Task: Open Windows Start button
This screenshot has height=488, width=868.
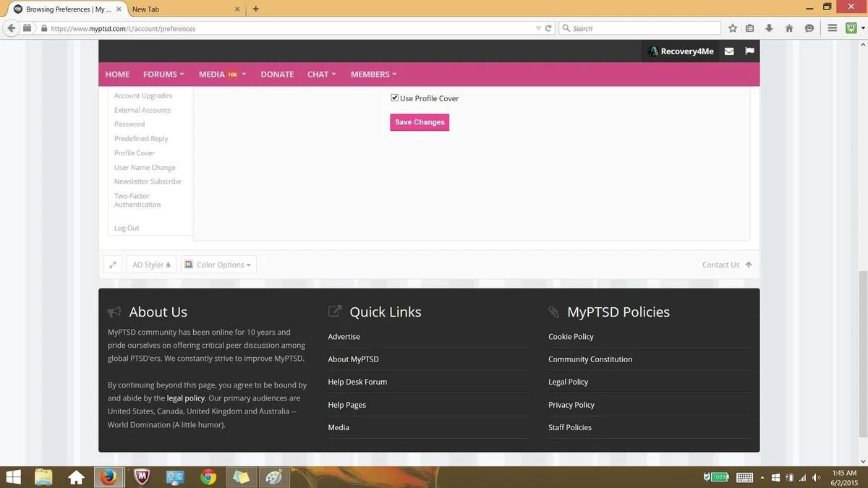Action: [13, 477]
